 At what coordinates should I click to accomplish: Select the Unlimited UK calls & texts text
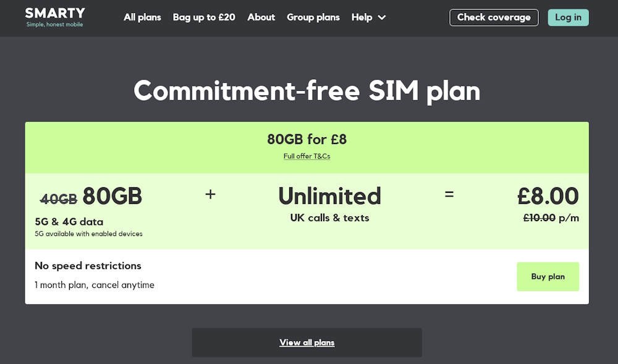[329, 203]
